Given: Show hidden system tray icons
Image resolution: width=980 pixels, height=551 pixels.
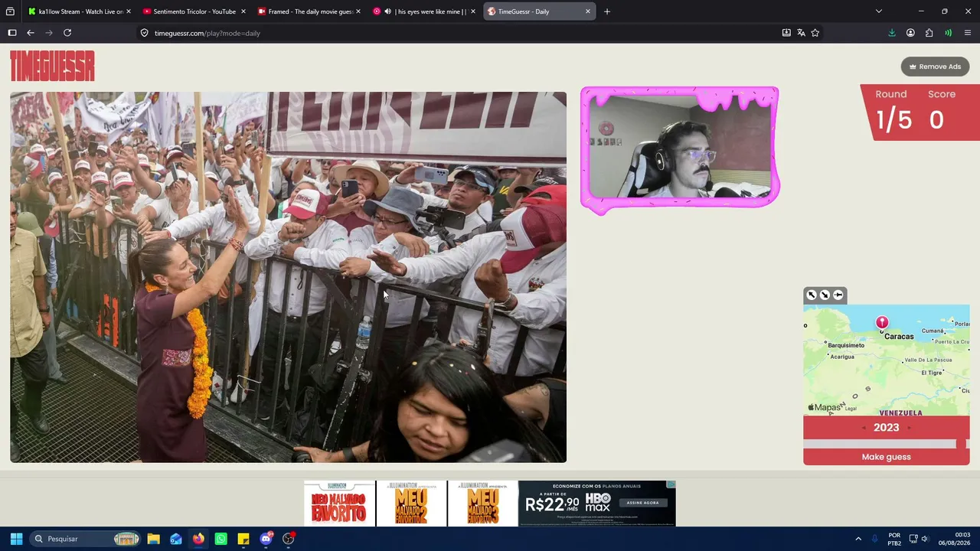Looking at the screenshot, I should coord(858,539).
